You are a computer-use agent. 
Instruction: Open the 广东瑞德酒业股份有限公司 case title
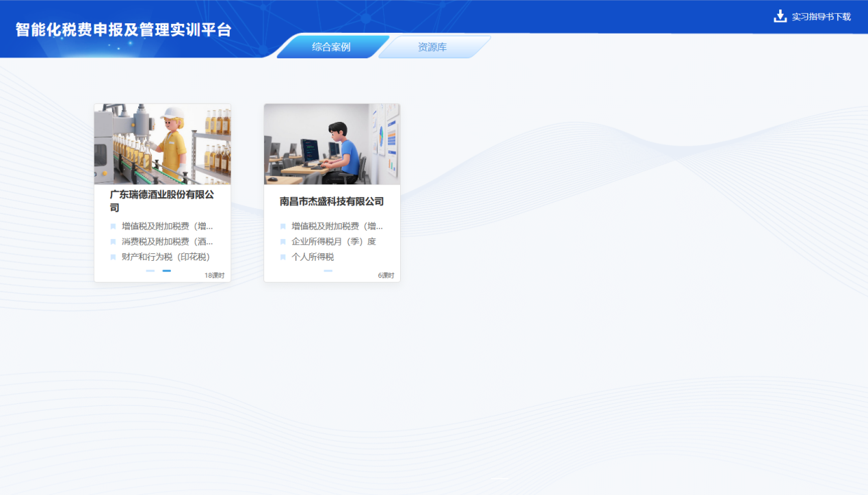162,201
